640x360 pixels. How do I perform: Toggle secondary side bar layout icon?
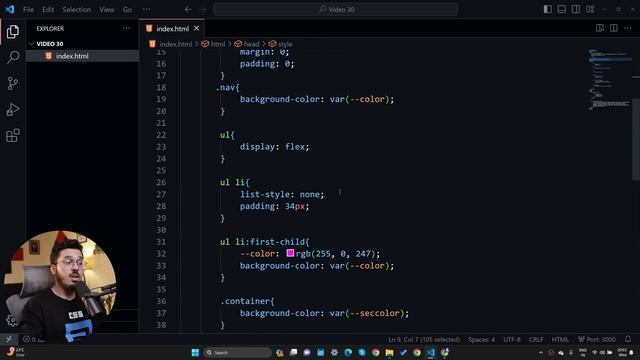[576, 9]
